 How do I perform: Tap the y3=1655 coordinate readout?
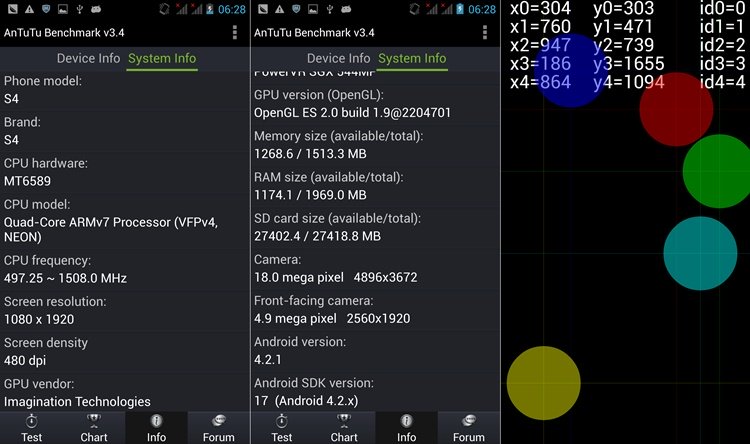point(629,64)
